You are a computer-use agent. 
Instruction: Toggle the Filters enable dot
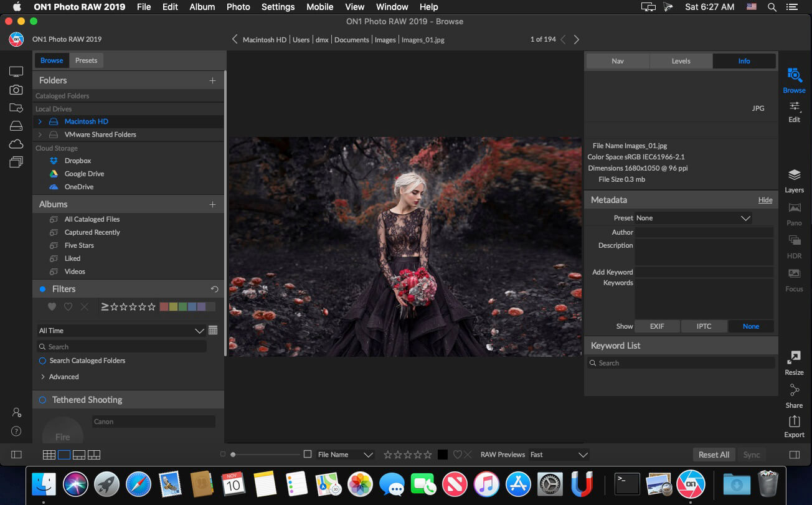42,289
